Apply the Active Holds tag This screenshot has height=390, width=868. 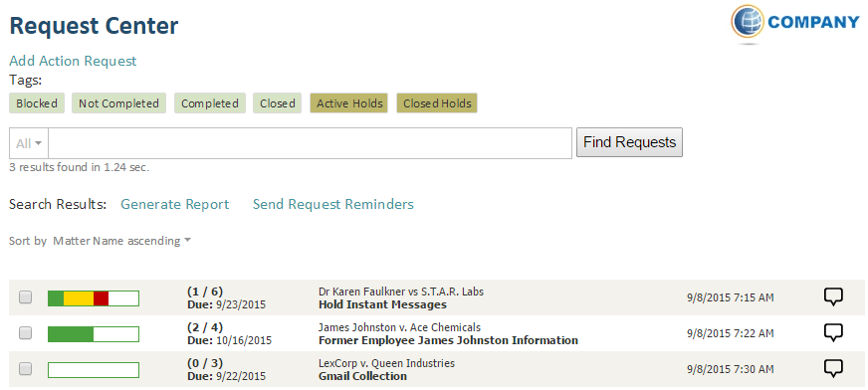click(x=349, y=103)
